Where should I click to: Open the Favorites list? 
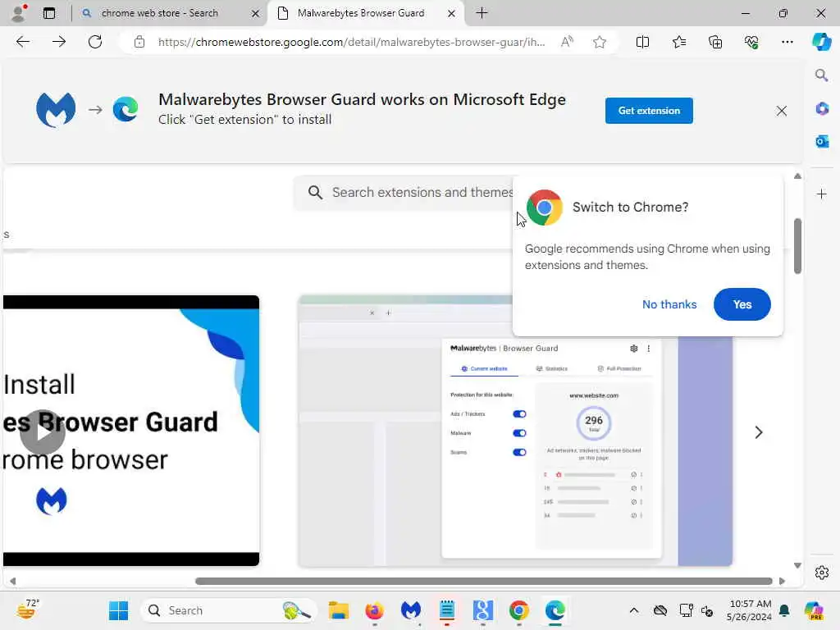tap(678, 42)
